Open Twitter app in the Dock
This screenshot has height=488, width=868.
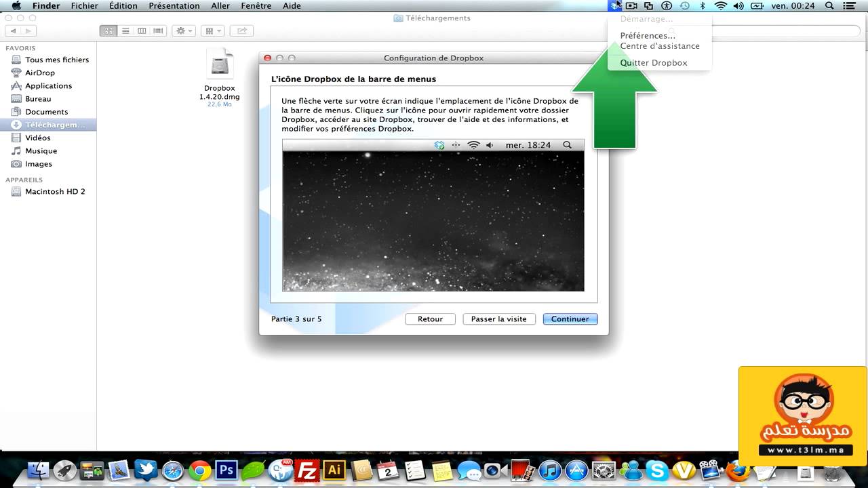146,470
